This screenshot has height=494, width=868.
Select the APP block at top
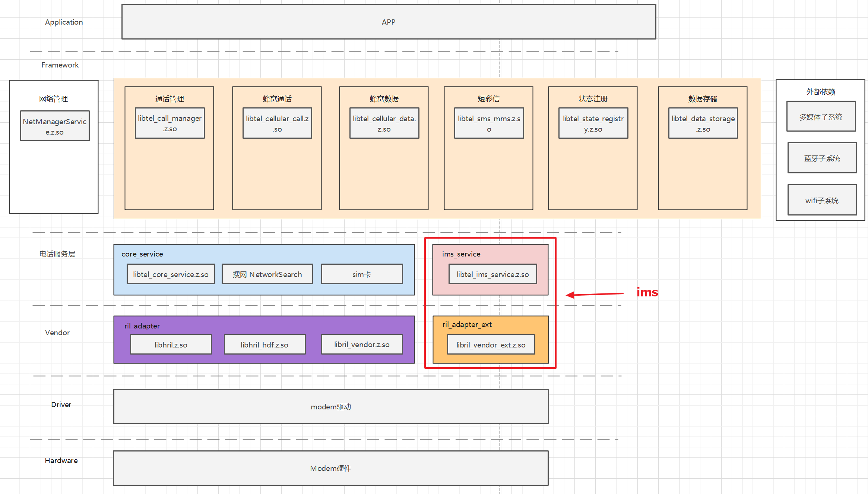point(389,22)
